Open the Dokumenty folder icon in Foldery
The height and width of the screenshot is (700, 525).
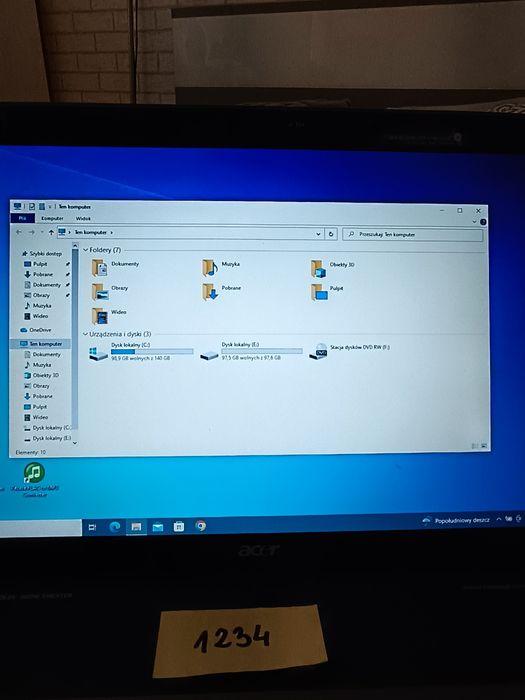coord(100,268)
